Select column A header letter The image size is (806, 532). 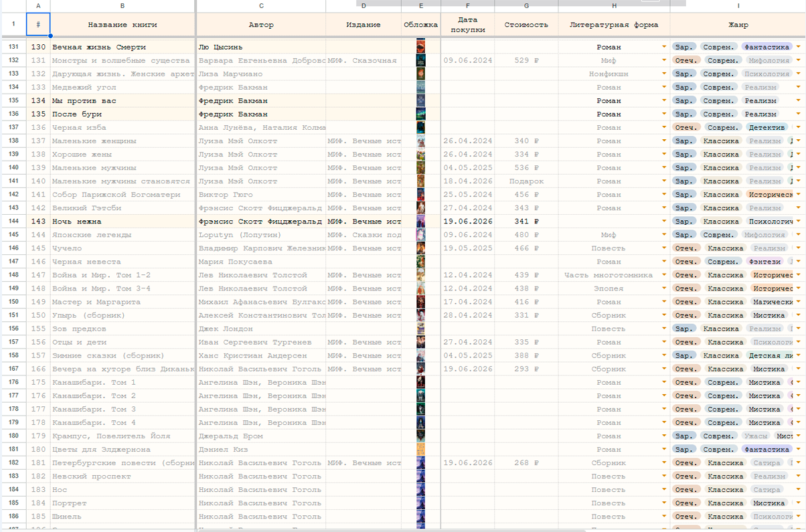pyautogui.click(x=38, y=5)
